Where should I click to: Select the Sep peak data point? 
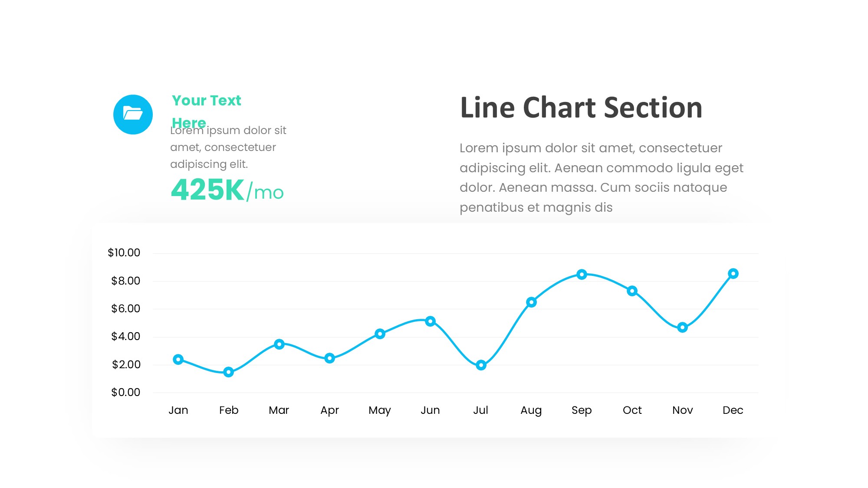pos(582,274)
